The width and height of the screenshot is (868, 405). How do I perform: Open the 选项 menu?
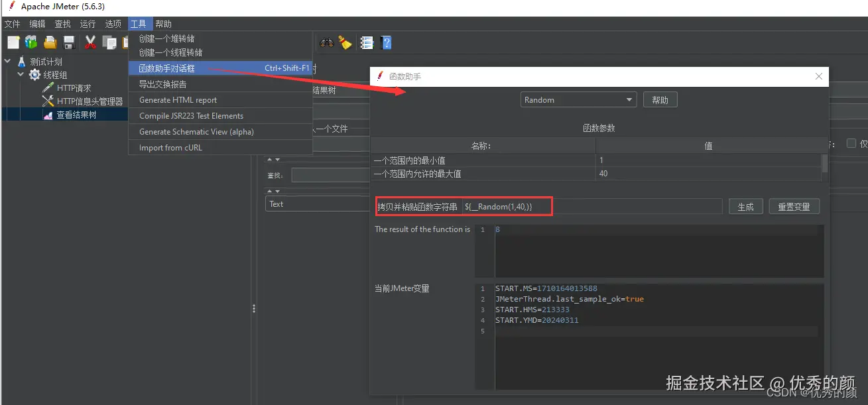(x=113, y=24)
